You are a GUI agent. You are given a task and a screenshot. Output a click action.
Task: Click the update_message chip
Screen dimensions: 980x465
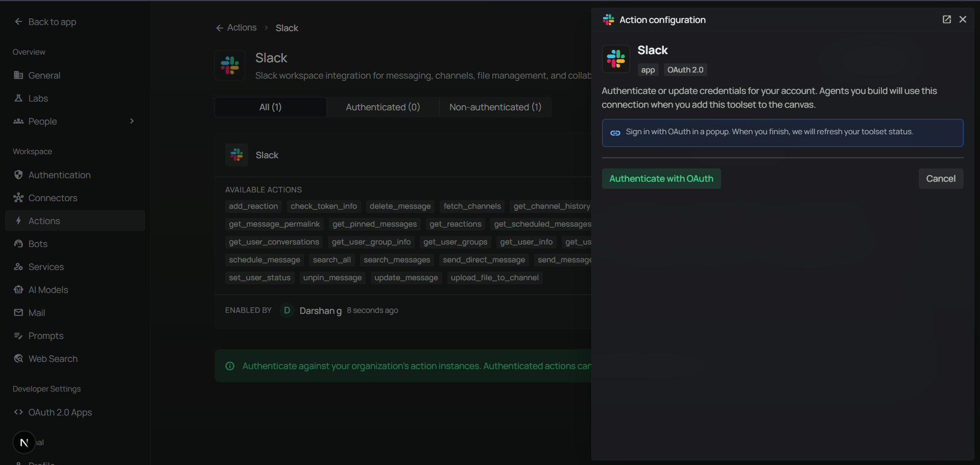[x=407, y=278]
